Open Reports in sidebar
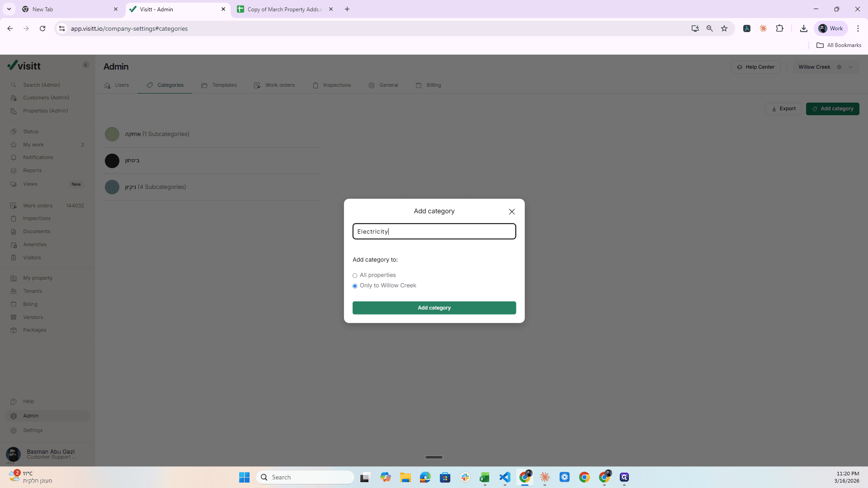The height and width of the screenshot is (488, 868). [x=32, y=170]
